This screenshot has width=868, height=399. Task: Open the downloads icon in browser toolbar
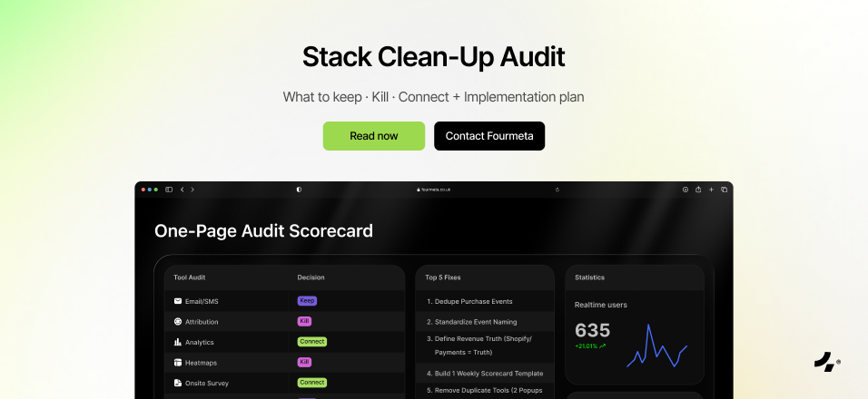(x=686, y=190)
